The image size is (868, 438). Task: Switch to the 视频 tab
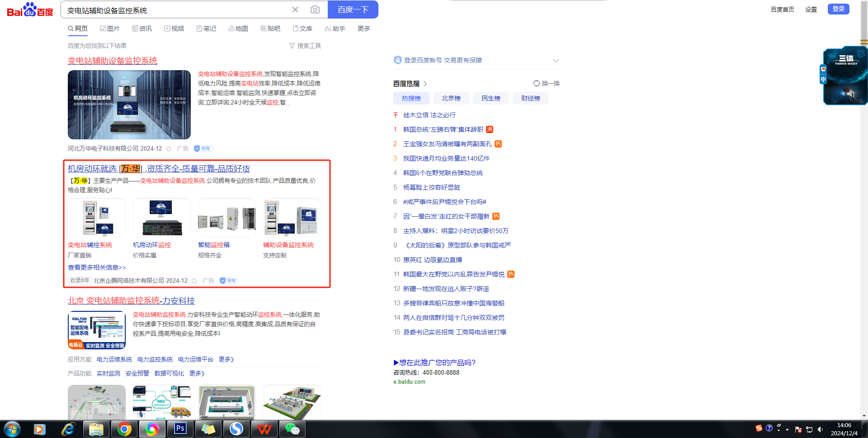[x=174, y=29]
